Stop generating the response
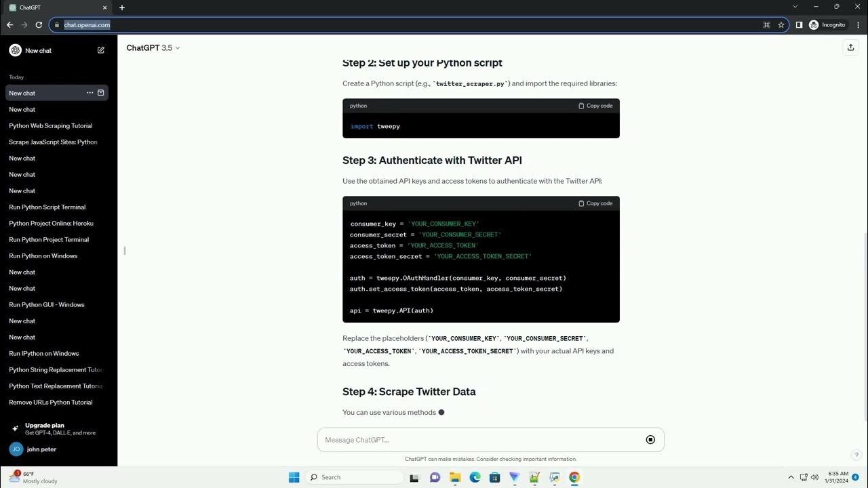The image size is (868, 488). 650,440
